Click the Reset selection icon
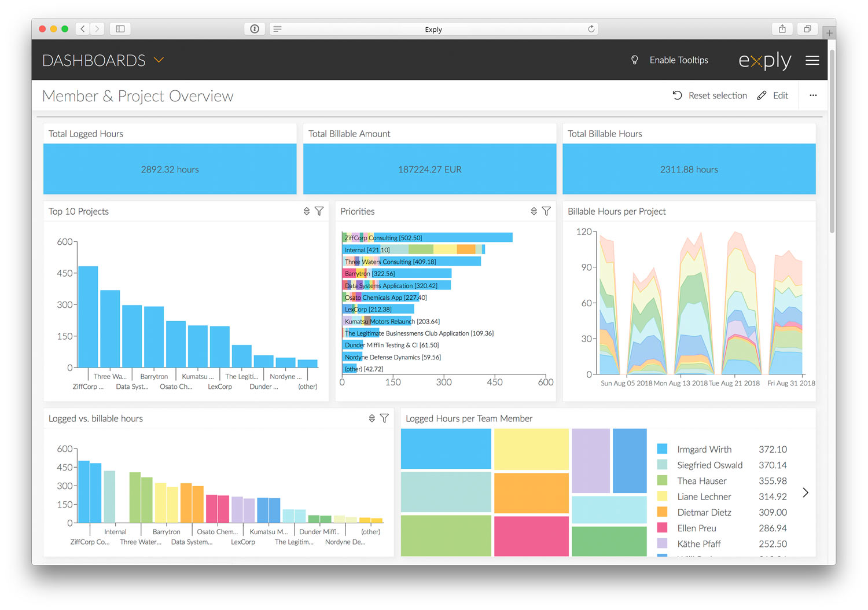 pos(677,95)
